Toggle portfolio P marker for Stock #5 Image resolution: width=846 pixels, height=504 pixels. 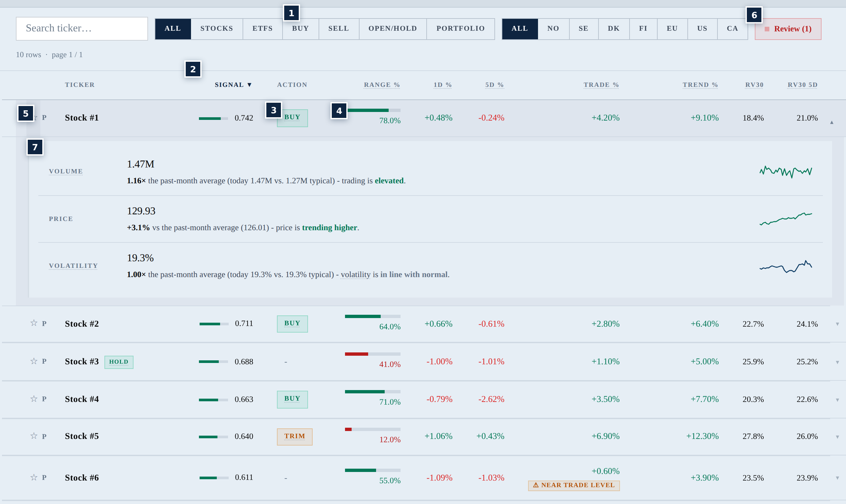[x=44, y=436]
